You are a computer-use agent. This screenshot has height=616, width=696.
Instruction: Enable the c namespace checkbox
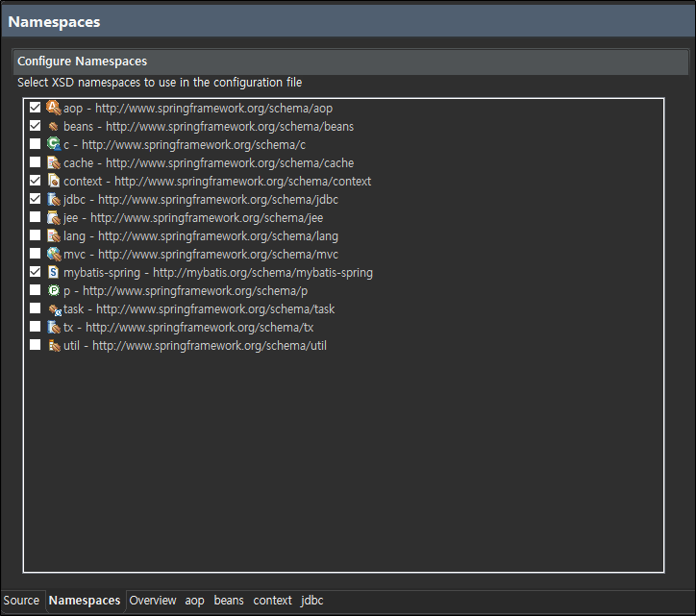tap(35, 144)
